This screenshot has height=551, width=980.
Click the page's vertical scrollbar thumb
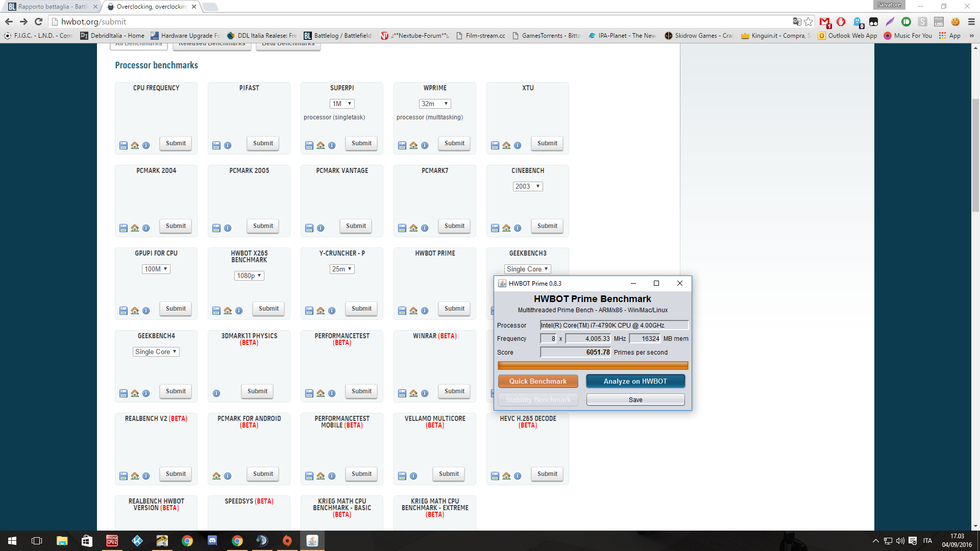point(975,156)
